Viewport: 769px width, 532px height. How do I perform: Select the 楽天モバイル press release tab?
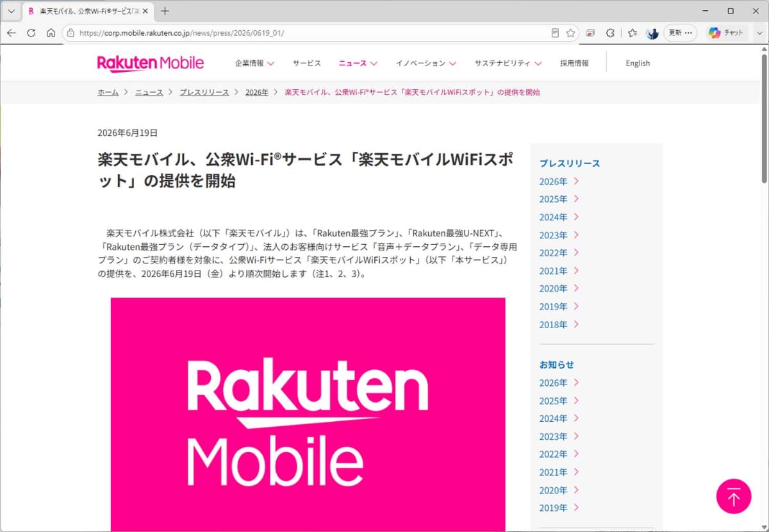tap(88, 12)
